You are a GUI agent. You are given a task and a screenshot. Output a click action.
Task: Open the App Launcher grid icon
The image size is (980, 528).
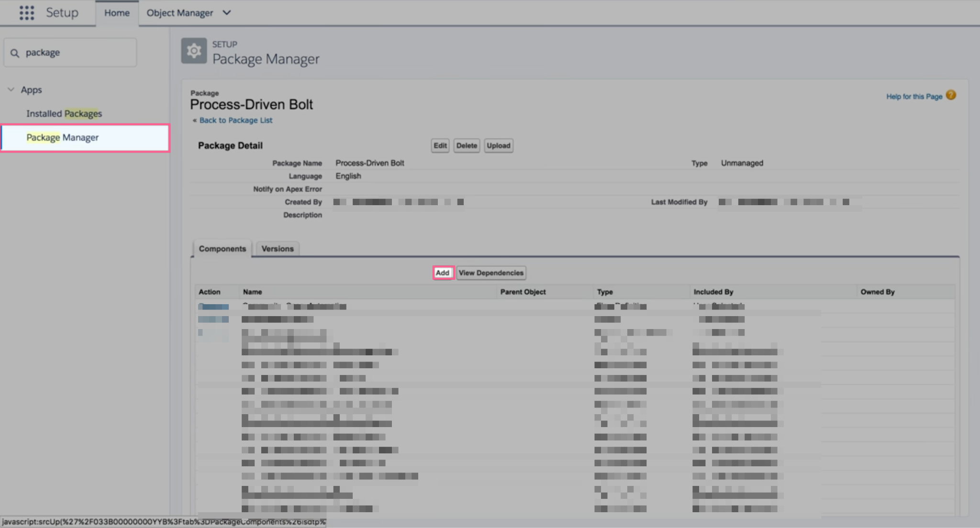27,13
